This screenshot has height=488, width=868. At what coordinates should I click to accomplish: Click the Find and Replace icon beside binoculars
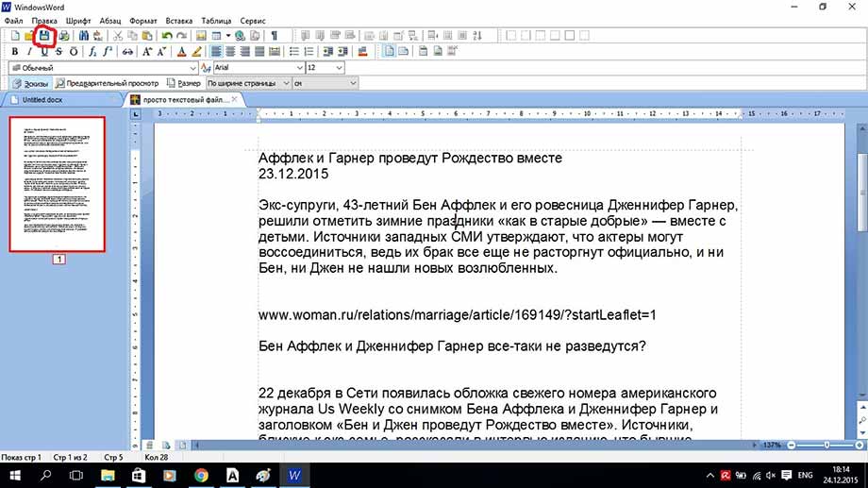point(98,36)
